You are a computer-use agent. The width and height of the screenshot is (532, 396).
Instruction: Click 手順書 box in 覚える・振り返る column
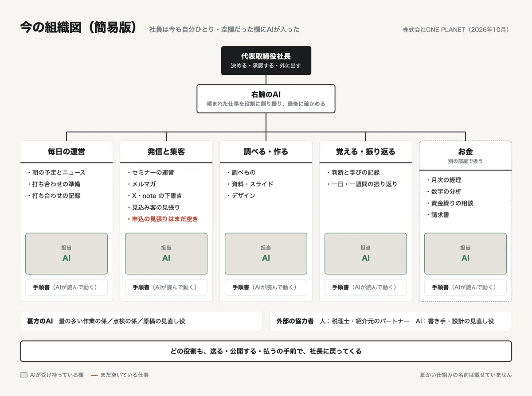(x=366, y=287)
